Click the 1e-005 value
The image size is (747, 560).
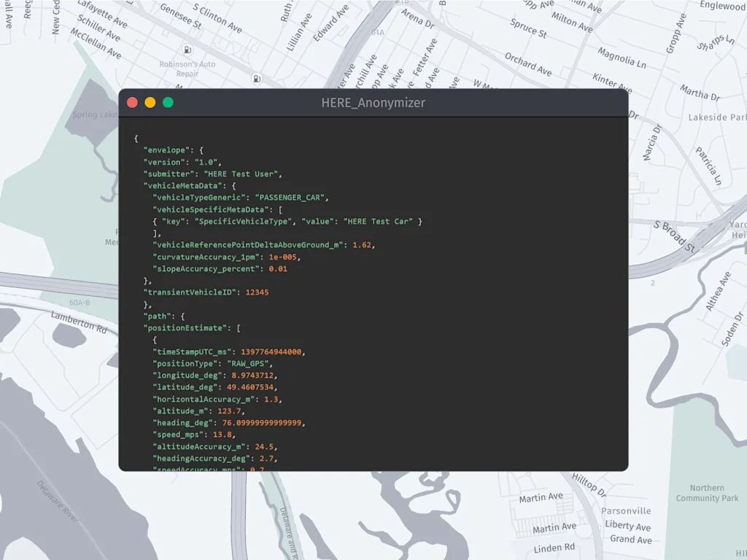pos(282,257)
